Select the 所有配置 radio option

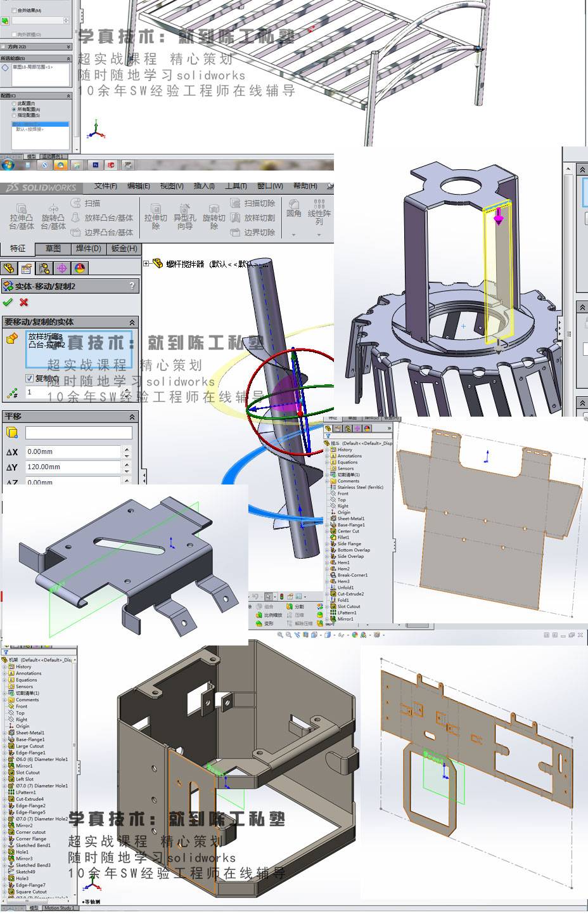[14, 110]
